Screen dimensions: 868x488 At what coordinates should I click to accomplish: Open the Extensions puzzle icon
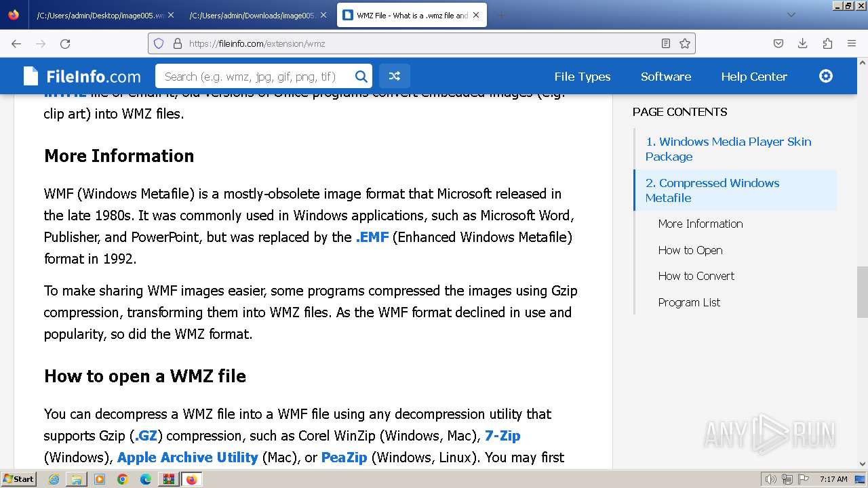(x=827, y=43)
